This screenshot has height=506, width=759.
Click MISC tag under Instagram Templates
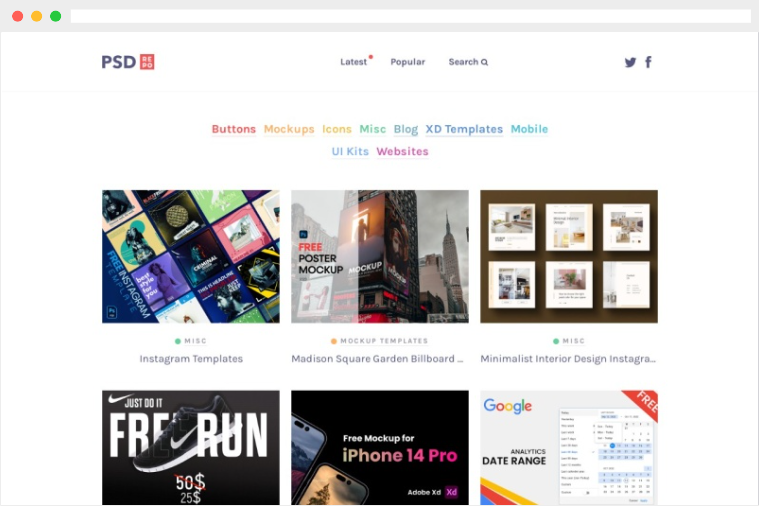click(x=195, y=341)
